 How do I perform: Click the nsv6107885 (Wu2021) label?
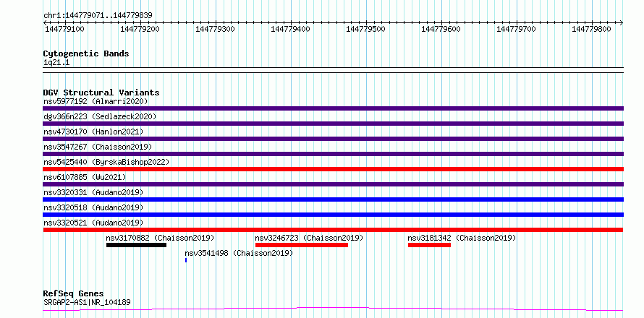click(85, 177)
